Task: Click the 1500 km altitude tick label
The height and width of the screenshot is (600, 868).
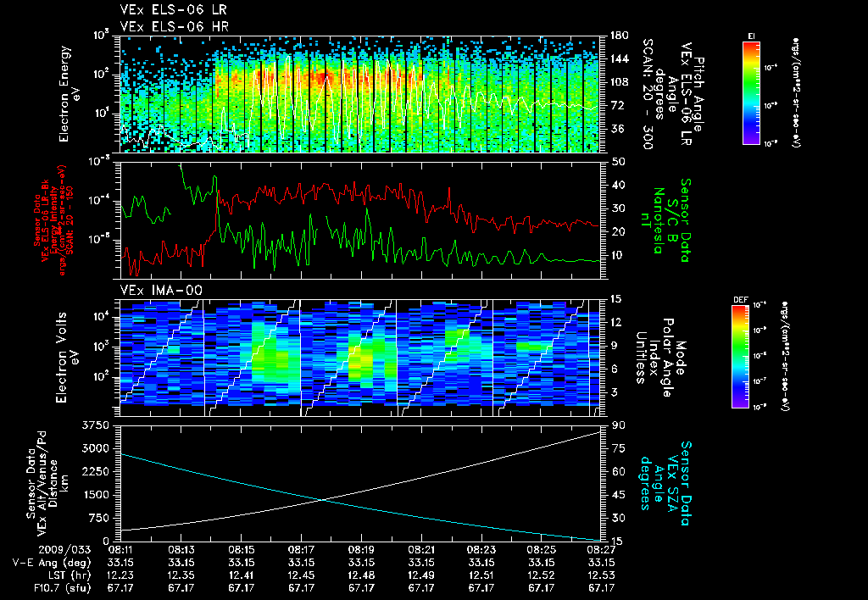Action: point(96,495)
